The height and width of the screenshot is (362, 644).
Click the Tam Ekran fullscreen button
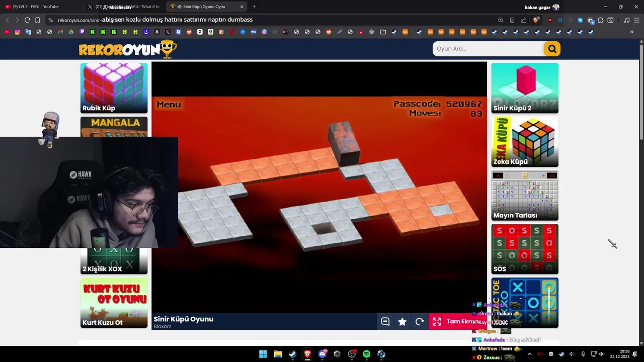point(457,322)
